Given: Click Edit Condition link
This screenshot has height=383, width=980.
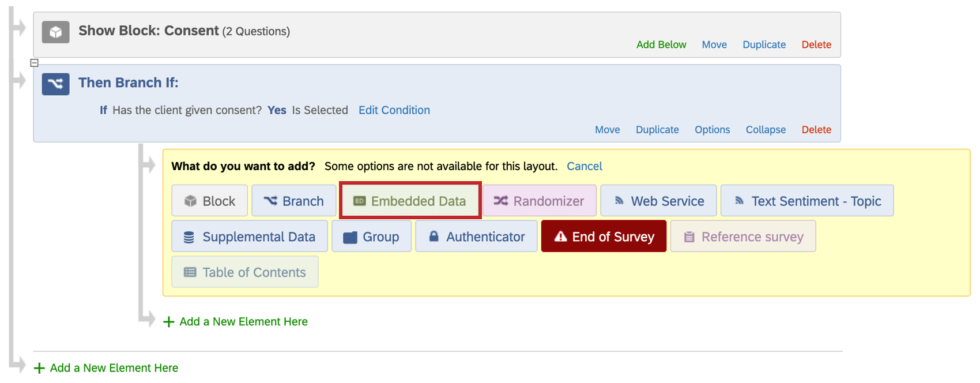Looking at the screenshot, I should coord(394,110).
